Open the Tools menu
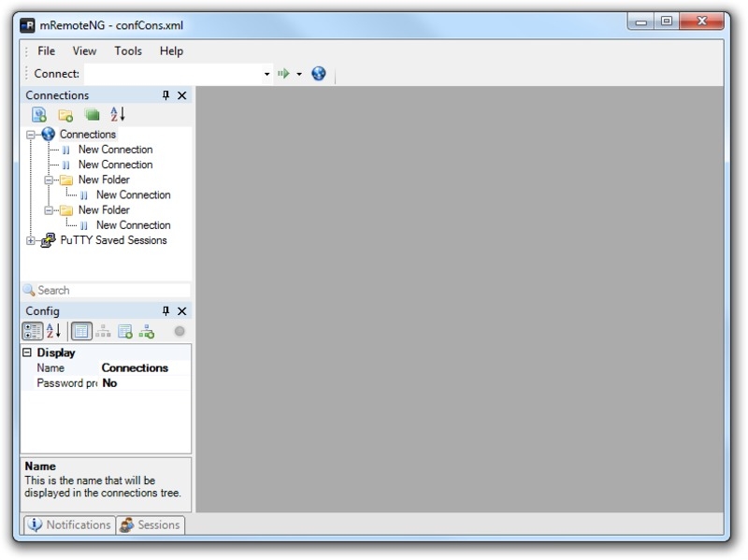 coord(128,51)
